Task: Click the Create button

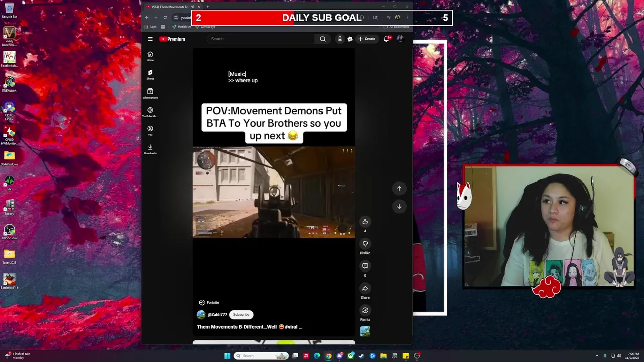Action: (367, 39)
